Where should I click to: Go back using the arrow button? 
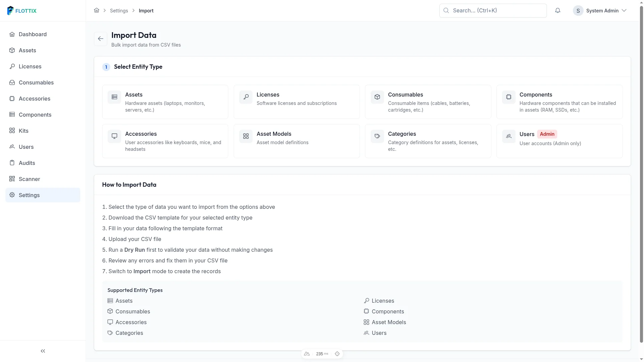(101, 39)
